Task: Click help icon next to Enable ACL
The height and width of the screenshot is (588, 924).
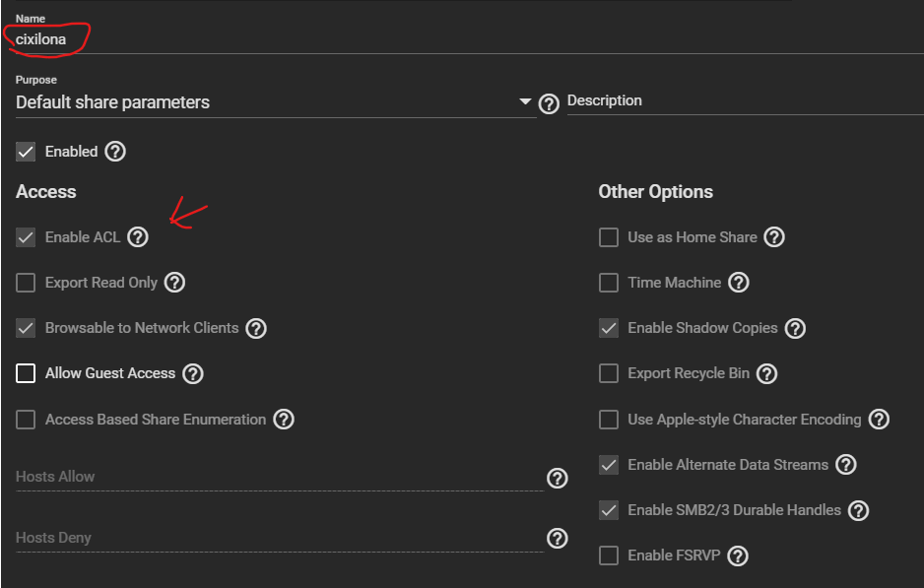Action: click(x=138, y=237)
